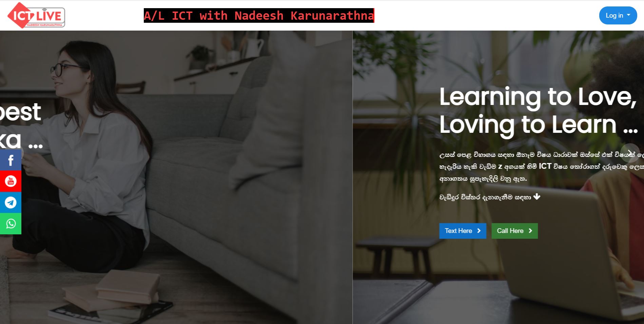Click the partially visible 'best' heading on the left slide
The height and width of the screenshot is (324, 644).
pyautogui.click(x=20, y=112)
